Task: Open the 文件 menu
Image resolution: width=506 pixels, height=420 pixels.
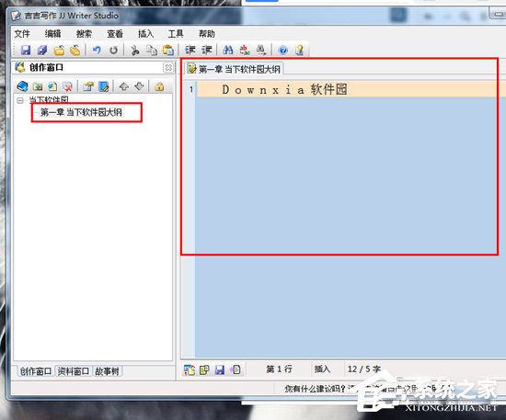Action: coord(22,34)
